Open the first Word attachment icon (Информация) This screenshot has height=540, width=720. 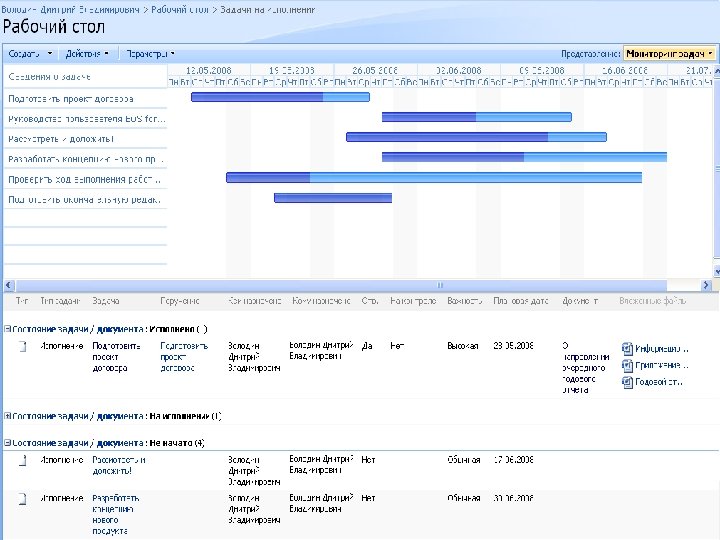click(x=627, y=349)
